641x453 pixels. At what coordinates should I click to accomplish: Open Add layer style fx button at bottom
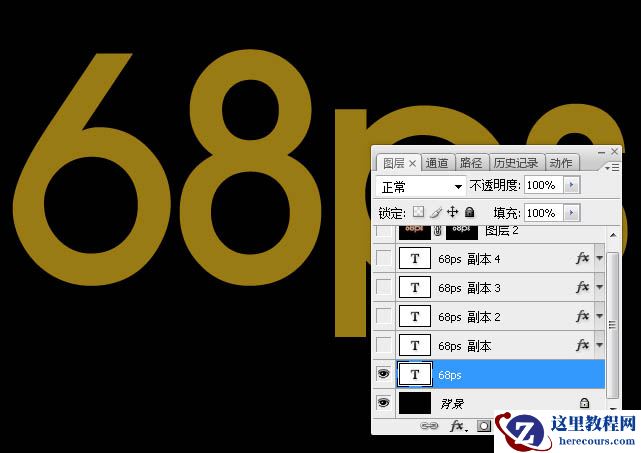pyautogui.click(x=458, y=426)
